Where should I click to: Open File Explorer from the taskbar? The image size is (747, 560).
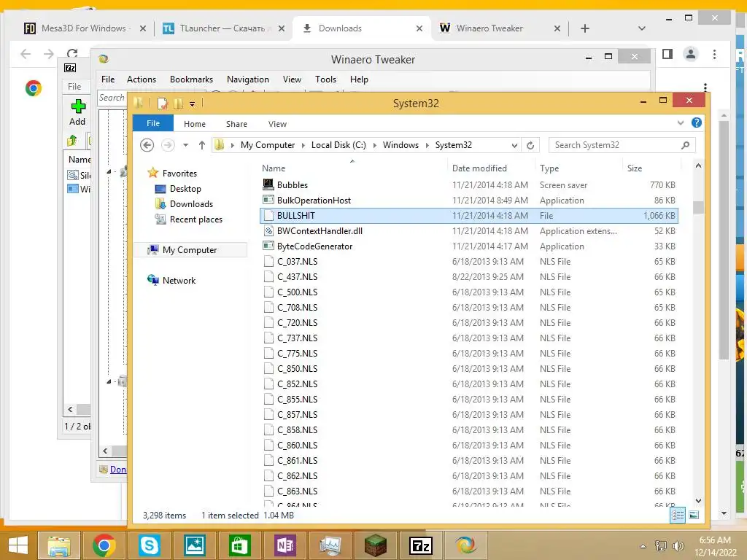click(59, 545)
